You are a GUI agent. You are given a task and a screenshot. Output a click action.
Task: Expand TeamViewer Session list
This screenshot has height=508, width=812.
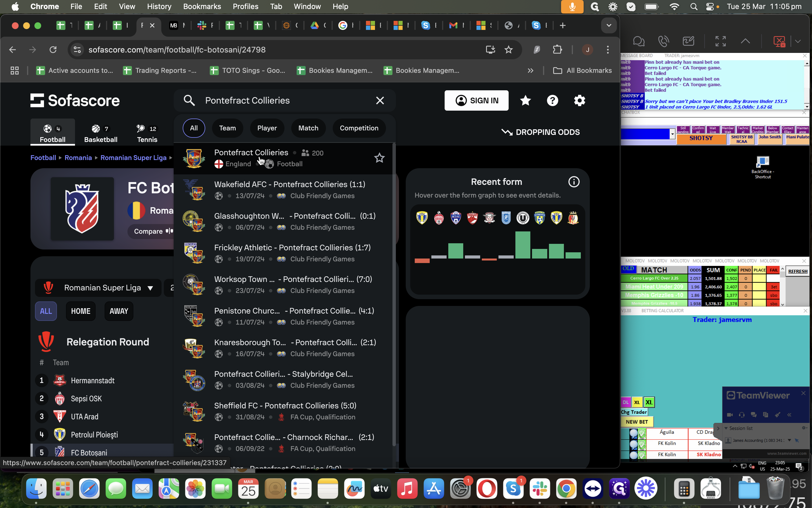click(726, 428)
